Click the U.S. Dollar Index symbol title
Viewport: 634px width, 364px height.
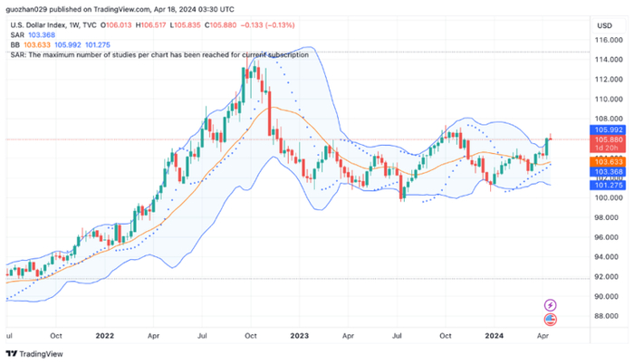38,25
